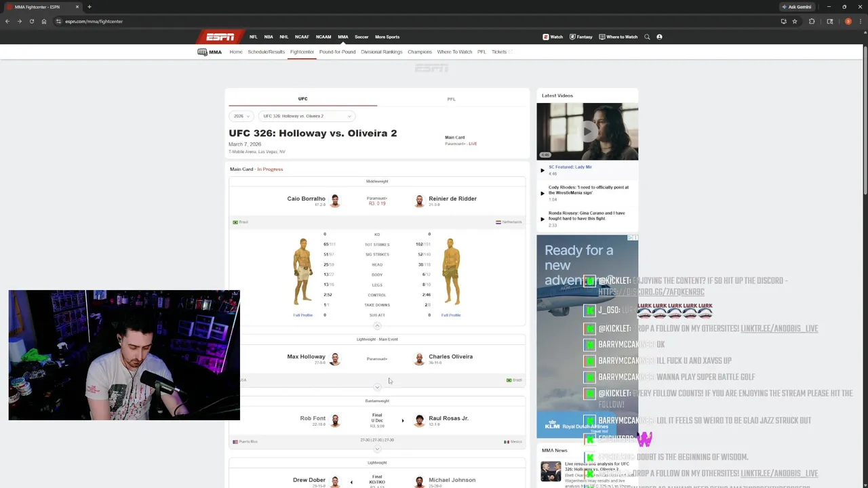
Task: Click Ask Gemini button
Action: pyautogui.click(x=796, y=7)
